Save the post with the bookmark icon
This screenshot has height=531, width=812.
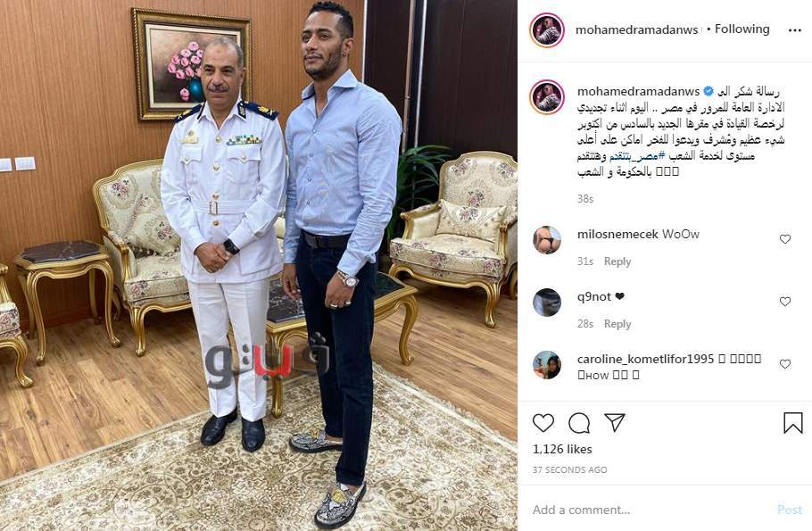point(793,423)
